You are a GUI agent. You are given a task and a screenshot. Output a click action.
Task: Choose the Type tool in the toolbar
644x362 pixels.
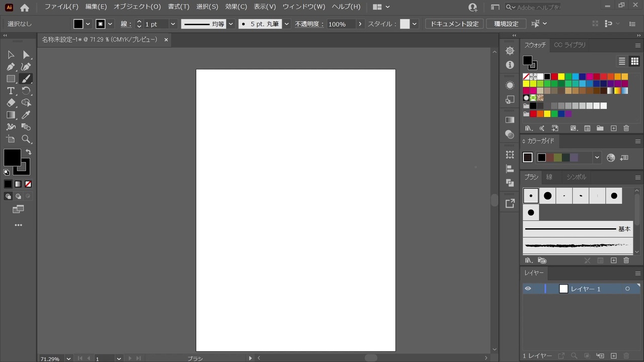tap(11, 91)
